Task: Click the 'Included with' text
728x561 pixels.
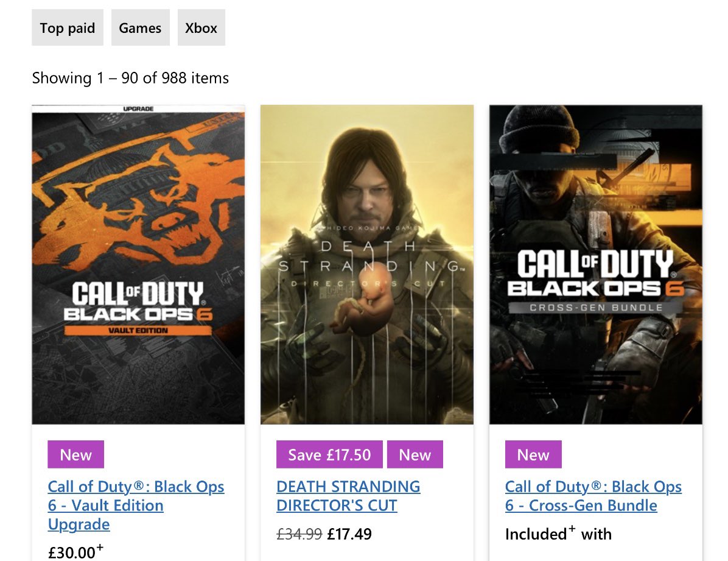Action: 558,534
